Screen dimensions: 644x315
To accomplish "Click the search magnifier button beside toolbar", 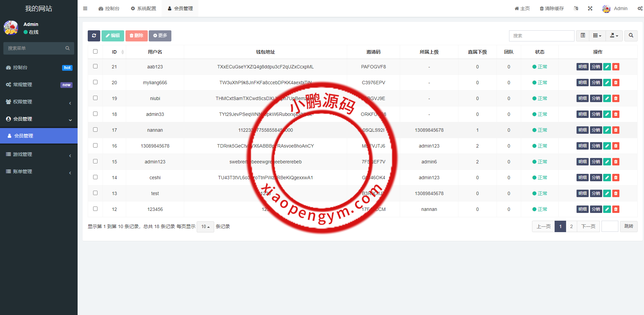I will click(631, 36).
